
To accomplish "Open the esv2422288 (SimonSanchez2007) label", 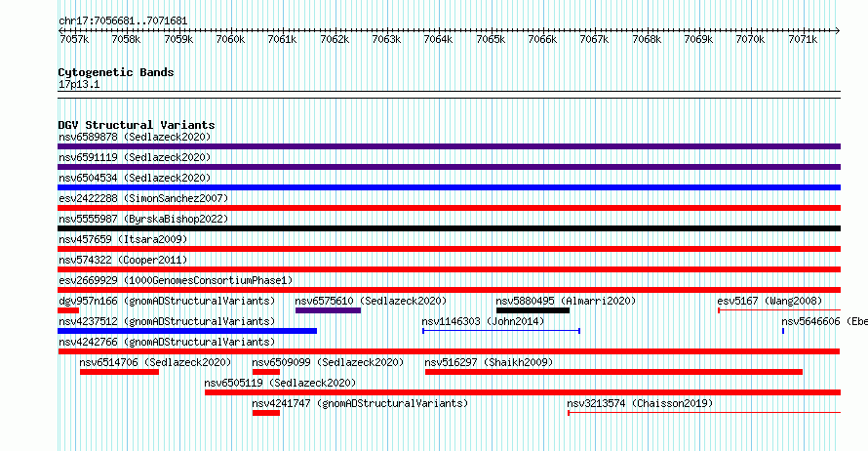I will click(143, 198).
